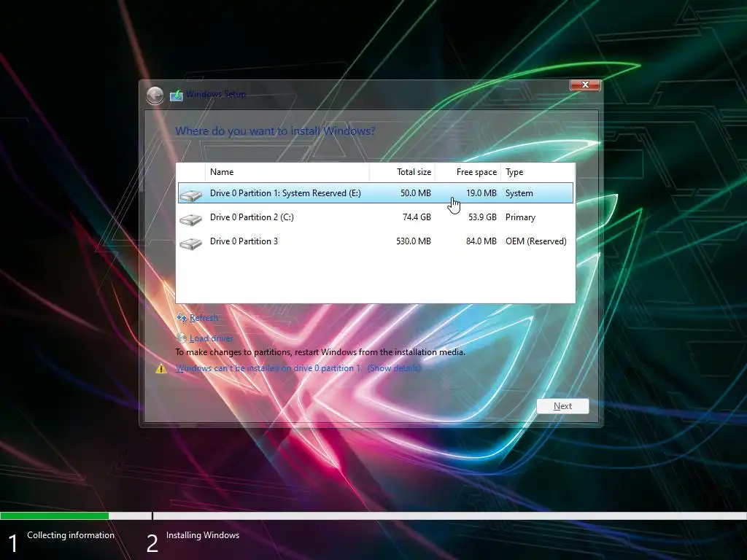This screenshot has width=747, height=560.
Task: Click the 53.9 GB free space cell
Action: tap(482, 217)
